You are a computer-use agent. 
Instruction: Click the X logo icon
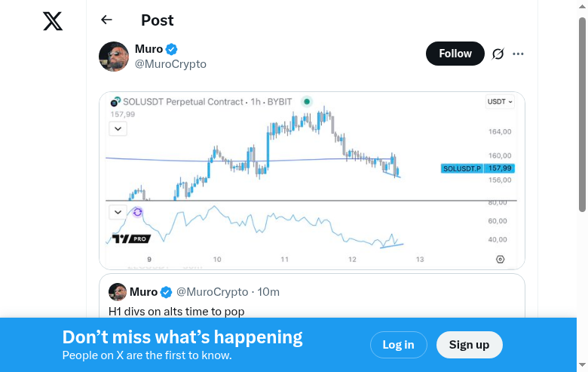point(53,20)
